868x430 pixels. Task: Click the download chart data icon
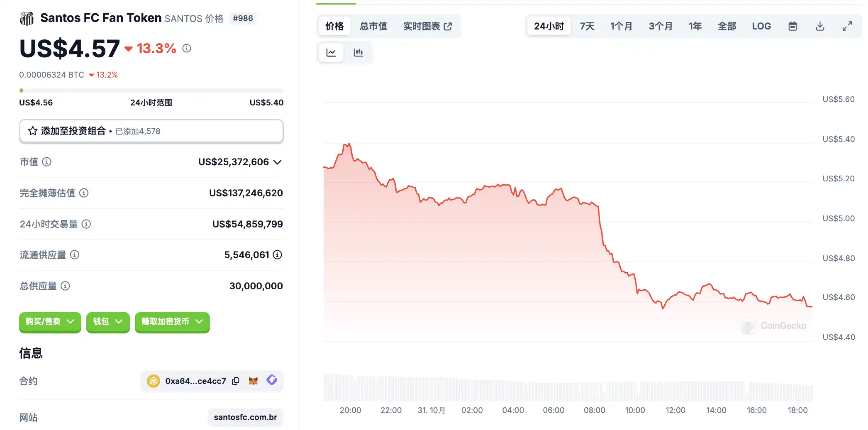[x=820, y=27]
